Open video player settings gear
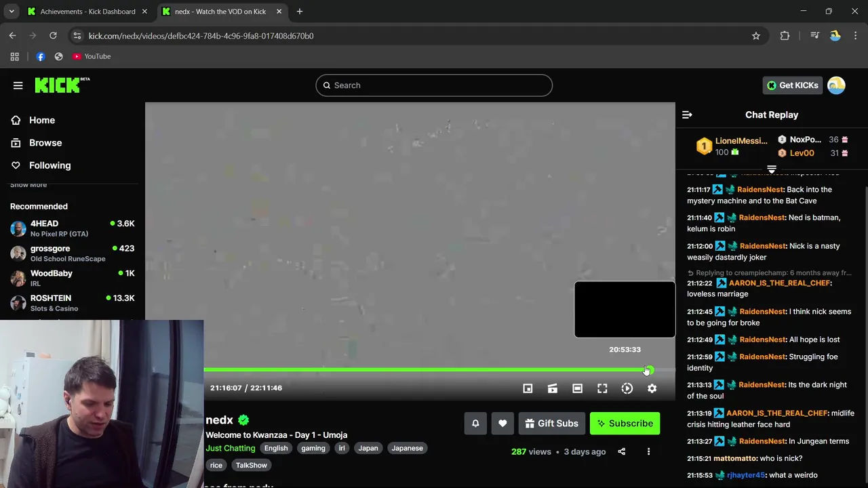The height and width of the screenshot is (488, 868). point(652,388)
